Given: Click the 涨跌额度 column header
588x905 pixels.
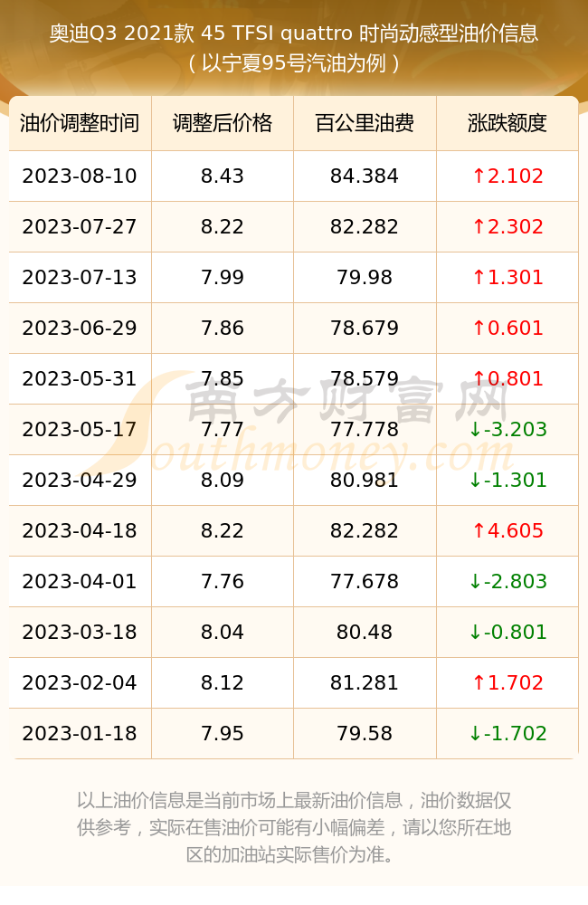Looking at the screenshot, I should (x=507, y=123).
